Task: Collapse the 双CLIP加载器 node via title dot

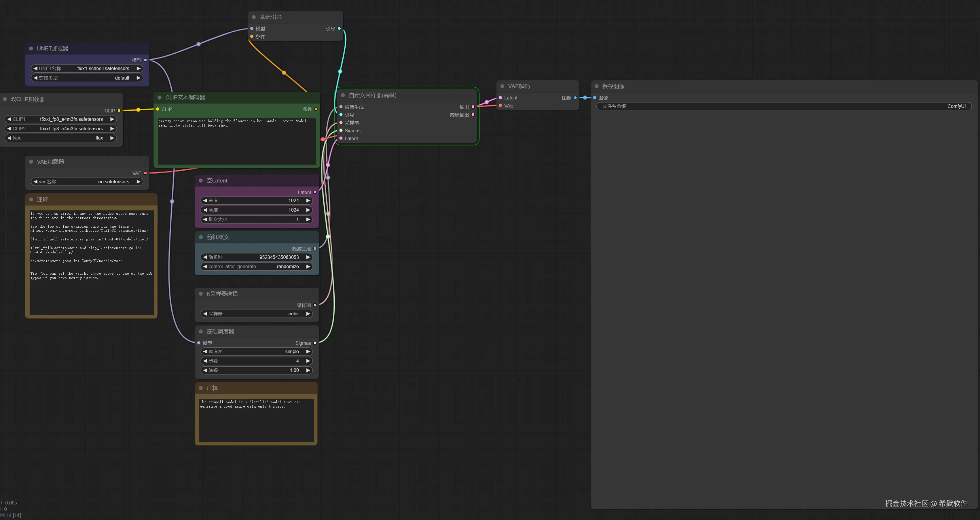Action: (5, 99)
